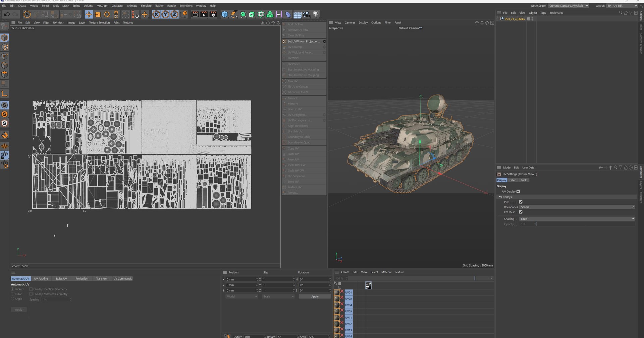Viewport: 644px width, 338px height.
Task: Click the Render to Picture Viewer icon
Action: coord(204,14)
